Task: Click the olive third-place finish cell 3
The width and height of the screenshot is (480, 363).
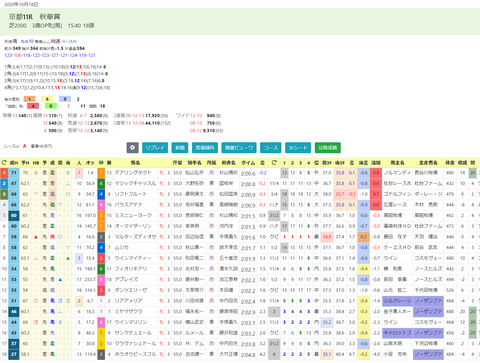Action: (4, 194)
